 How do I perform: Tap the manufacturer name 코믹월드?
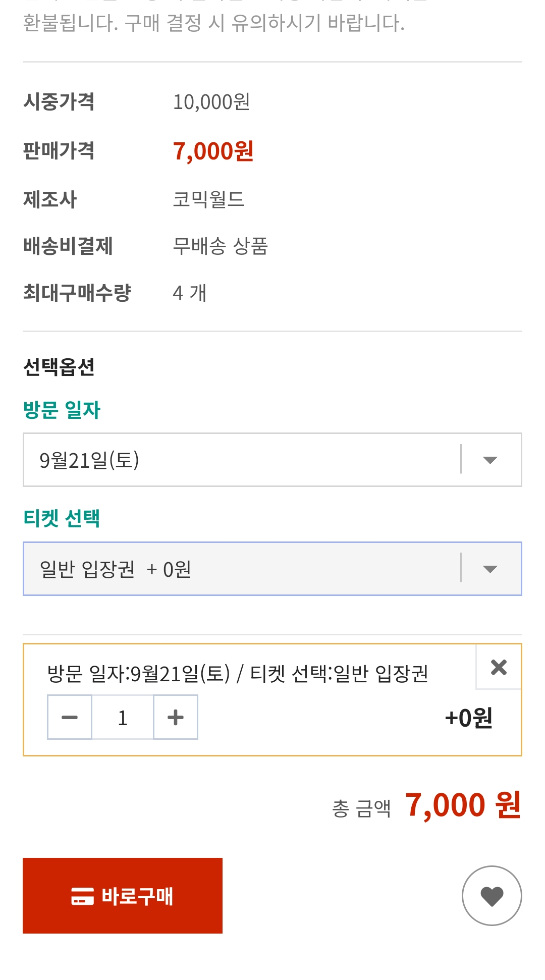[208, 199]
